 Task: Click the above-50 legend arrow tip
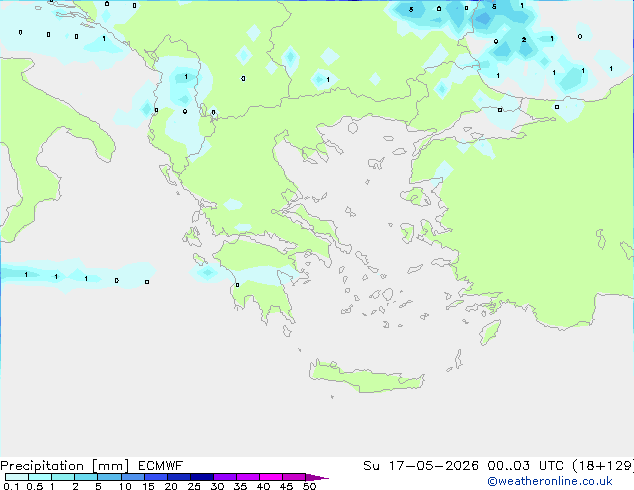click(317, 477)
